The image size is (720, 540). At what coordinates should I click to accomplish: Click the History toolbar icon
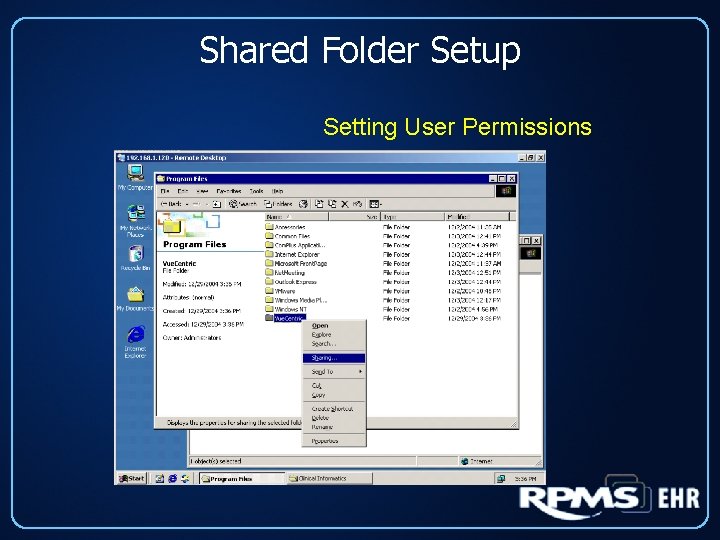point(303,204)
